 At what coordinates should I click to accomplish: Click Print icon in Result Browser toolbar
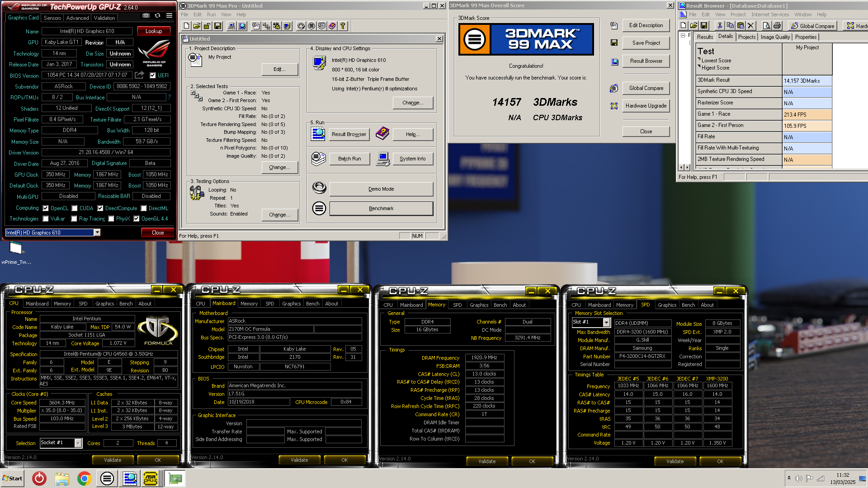coord(777,26)
